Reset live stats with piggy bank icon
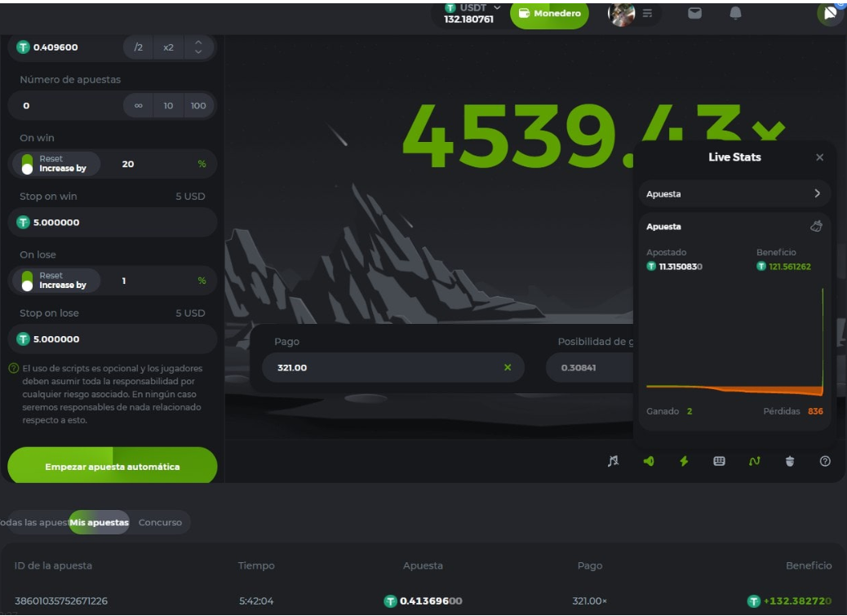The image size is (847, 616). click(816, 226)
